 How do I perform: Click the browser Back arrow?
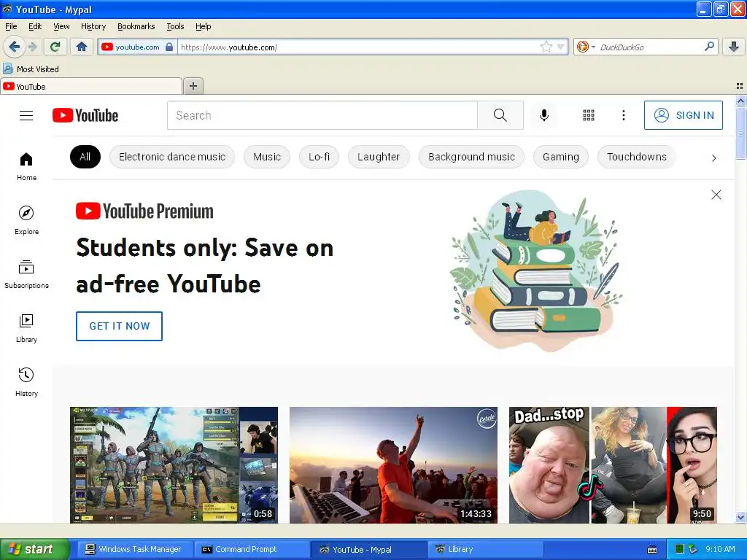pyautogui.click(x=13, y=47)
